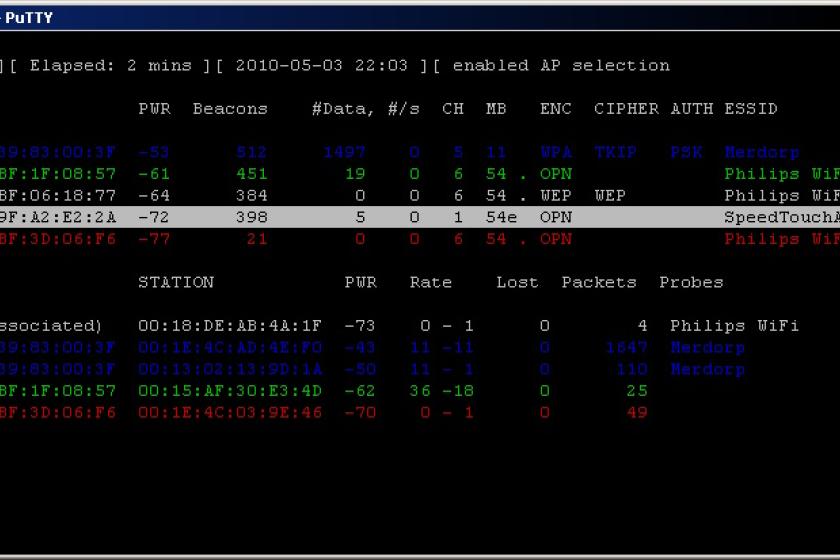Click the 'CIPHER' column header
This screenshot has width=840, height=560.
pyautogui.click(x=626, y=109)
